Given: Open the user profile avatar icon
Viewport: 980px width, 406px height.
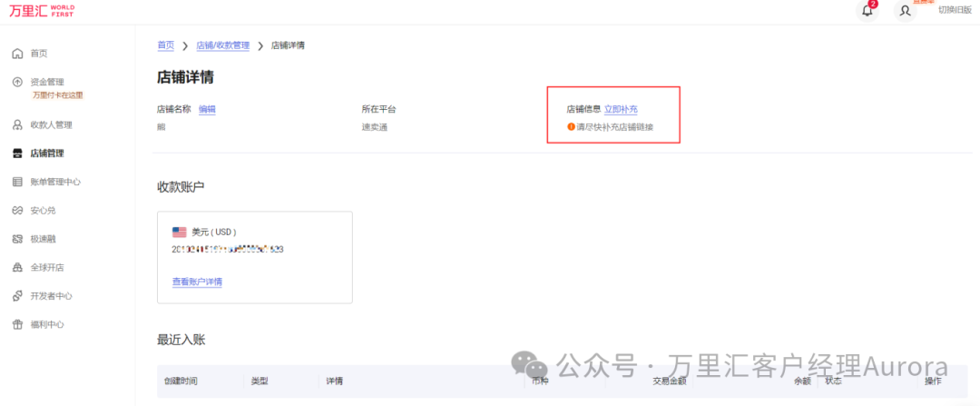Looking at the screenshot, I should click(905, 11).
